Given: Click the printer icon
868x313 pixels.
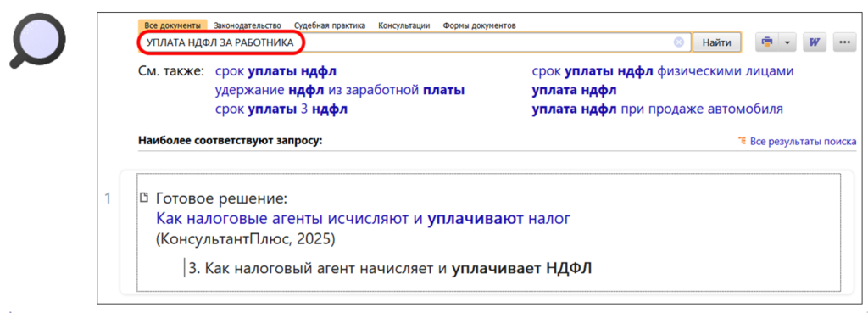Looking at the screenshot, I should [767, 42].
